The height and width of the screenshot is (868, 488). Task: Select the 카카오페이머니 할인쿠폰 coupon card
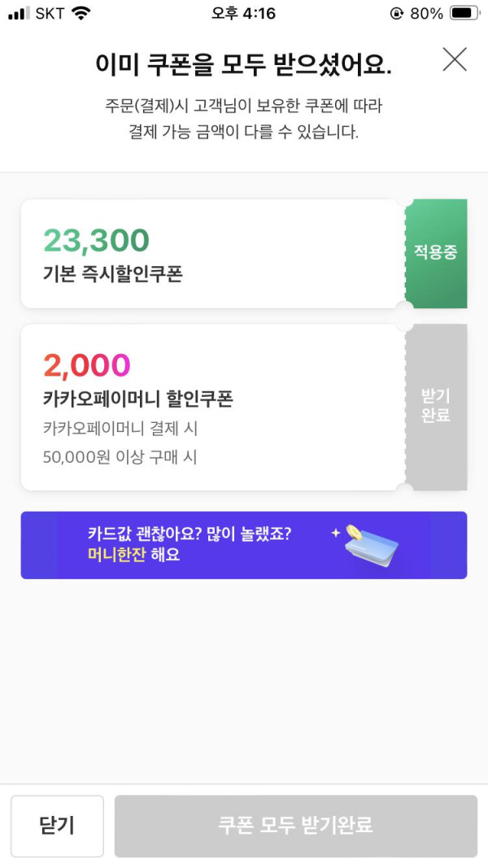click(211, 407)
